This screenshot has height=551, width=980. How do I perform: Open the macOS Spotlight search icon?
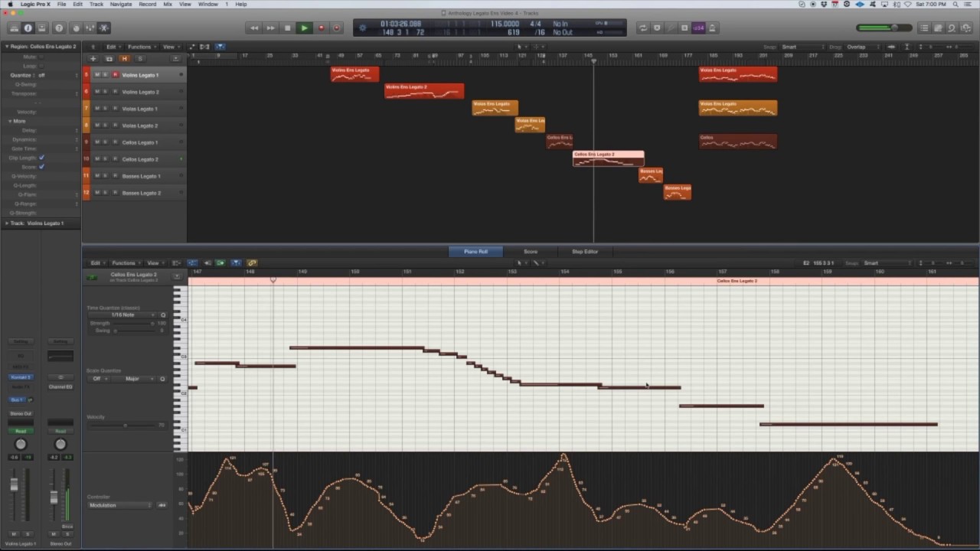click(956, 4)
